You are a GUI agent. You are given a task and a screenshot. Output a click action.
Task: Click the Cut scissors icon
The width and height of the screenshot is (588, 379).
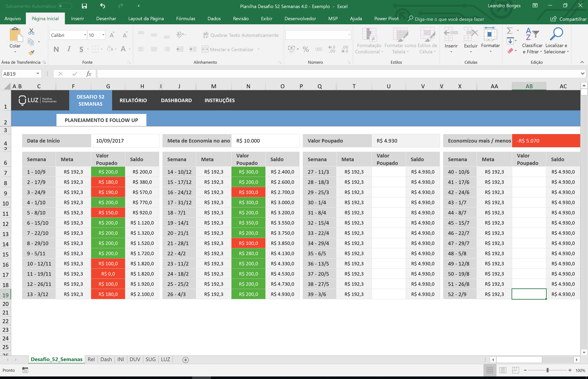31,31
